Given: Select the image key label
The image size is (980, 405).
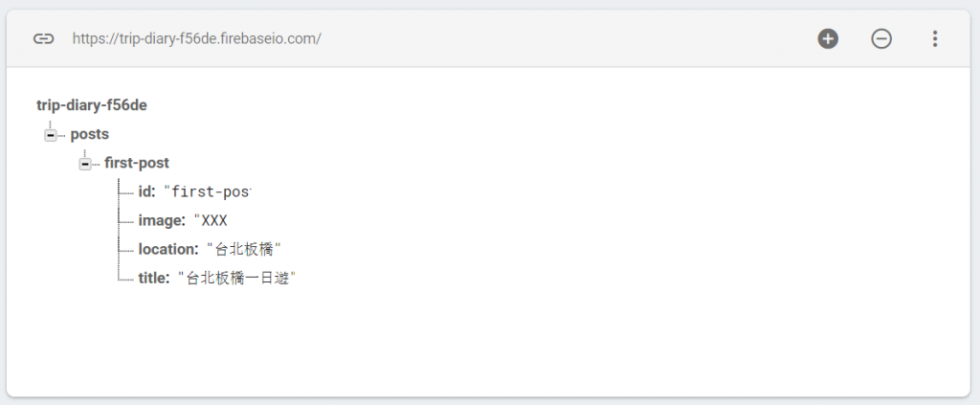Looking at the screenshot, I should pyautogui.click(x=162, y=220).
